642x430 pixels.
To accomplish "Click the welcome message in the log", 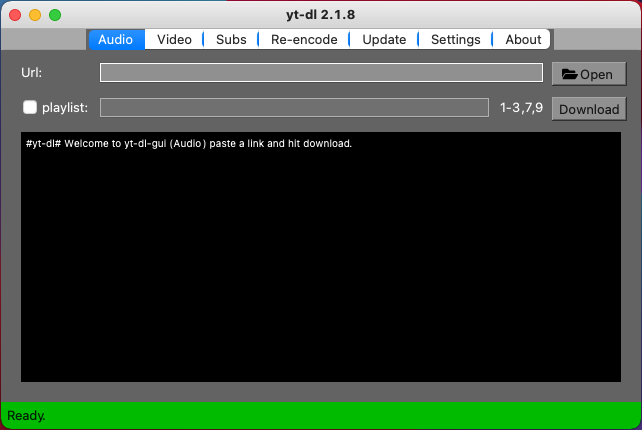I will pyautogui.click(x=189, y=144).
